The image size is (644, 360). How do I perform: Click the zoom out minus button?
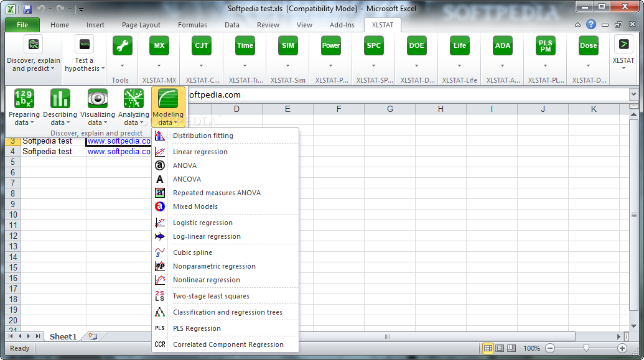[550, 348]
